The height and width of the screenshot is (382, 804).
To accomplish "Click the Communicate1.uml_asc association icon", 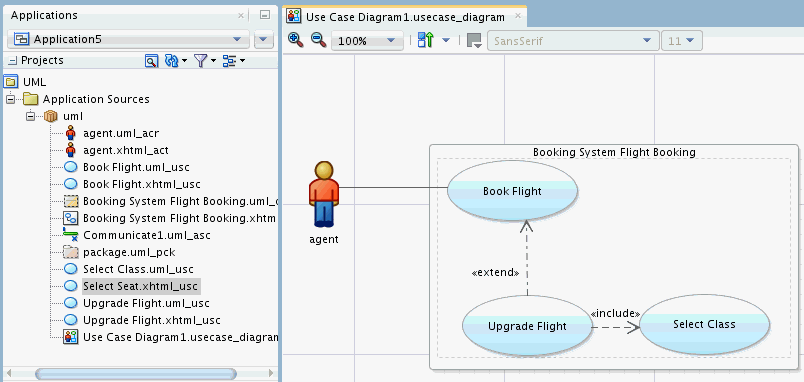I will point(70,235).
